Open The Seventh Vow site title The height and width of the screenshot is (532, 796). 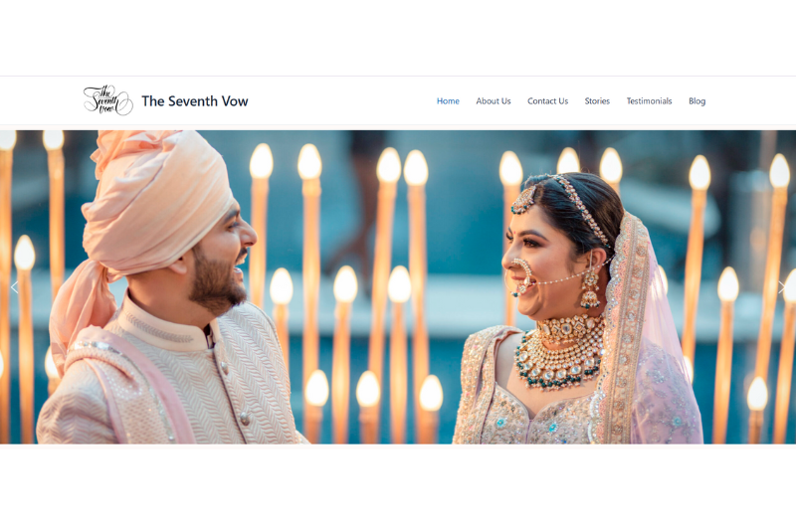tap(194, 100)
